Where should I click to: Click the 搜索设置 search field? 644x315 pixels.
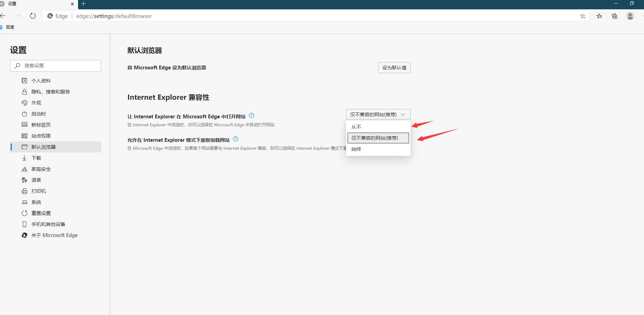tap(56, 66)
